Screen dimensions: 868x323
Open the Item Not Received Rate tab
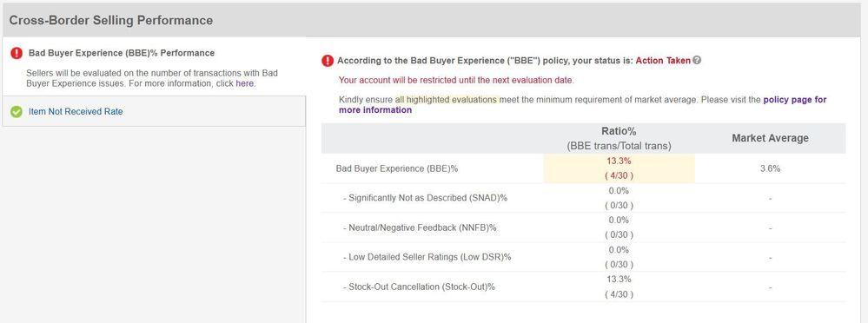[x=154, y=111]
